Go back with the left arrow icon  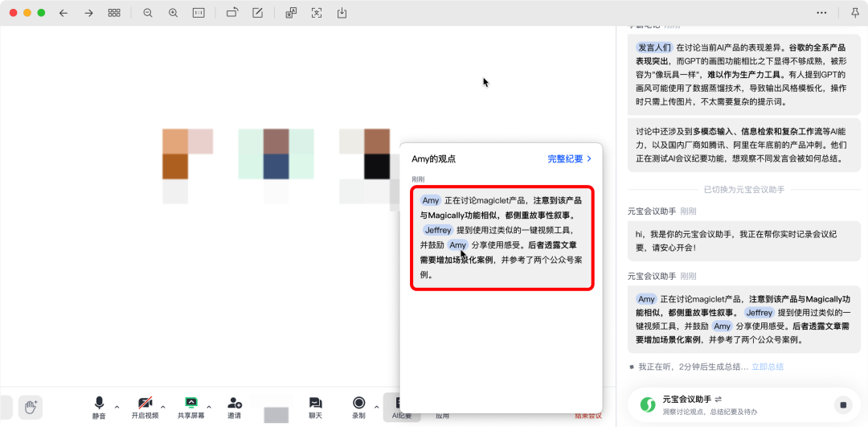[x=63, y=14]
